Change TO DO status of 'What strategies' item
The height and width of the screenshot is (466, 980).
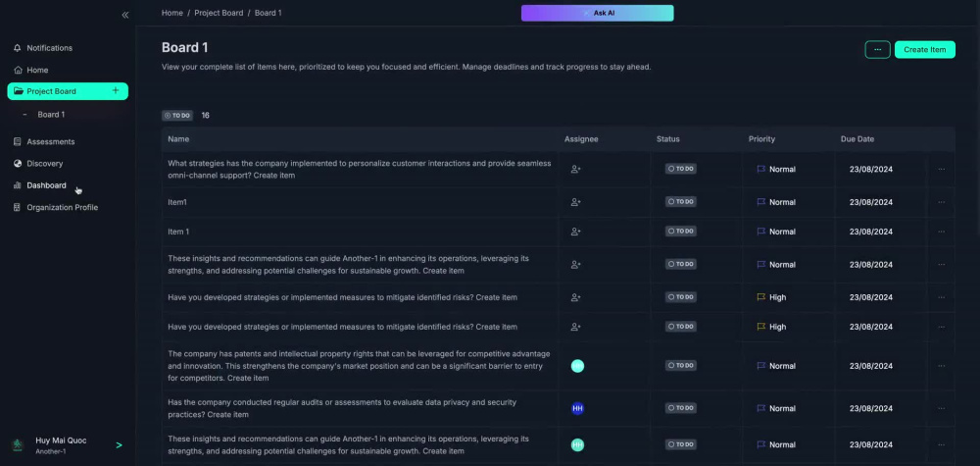tap(681, 169)
